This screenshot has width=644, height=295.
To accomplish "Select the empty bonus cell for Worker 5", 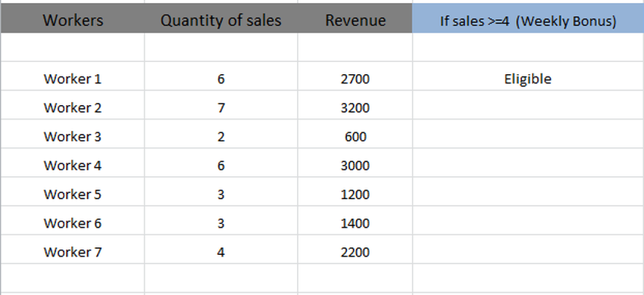I will [x=528, y=191].
